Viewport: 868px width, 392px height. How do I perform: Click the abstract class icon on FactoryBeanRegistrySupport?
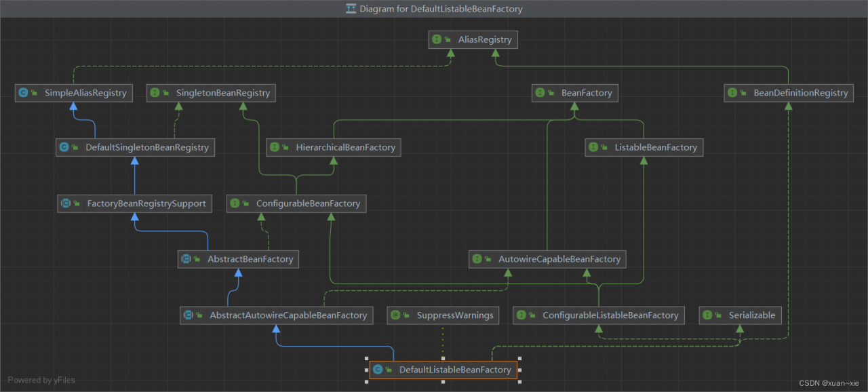click(66, 203)
